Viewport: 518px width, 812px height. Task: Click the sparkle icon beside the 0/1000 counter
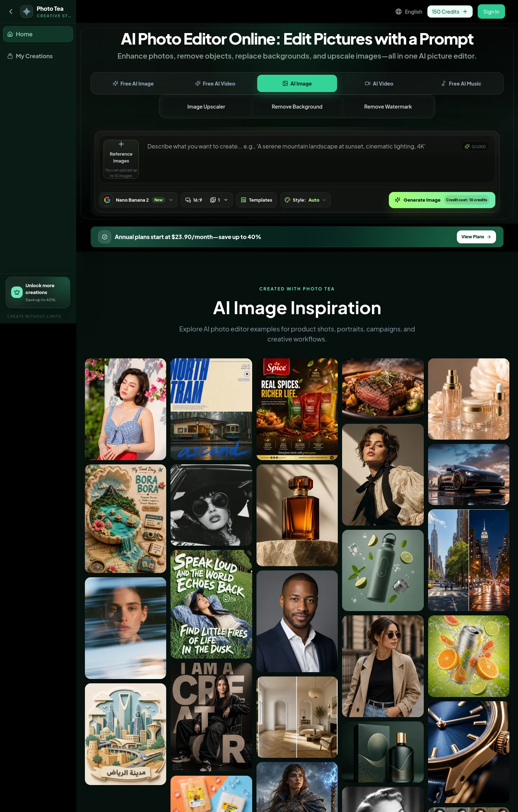point(467,146)
